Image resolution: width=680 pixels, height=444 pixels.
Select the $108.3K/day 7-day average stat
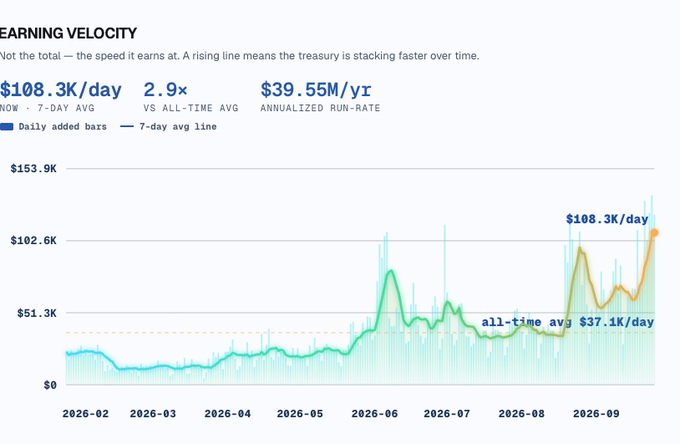[x=61, y=90]
